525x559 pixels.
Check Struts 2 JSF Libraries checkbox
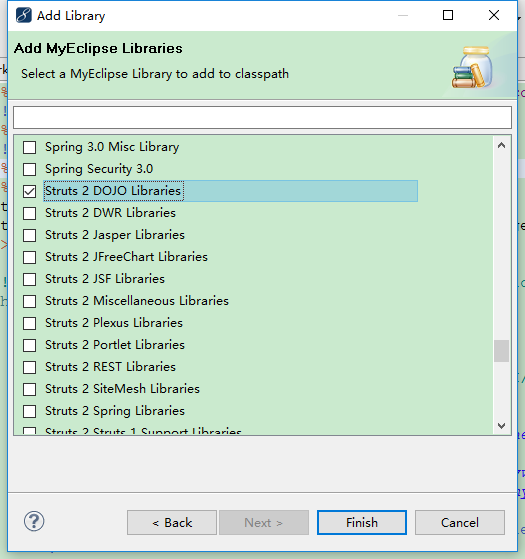pyautogui.click(x=29, y=280)
